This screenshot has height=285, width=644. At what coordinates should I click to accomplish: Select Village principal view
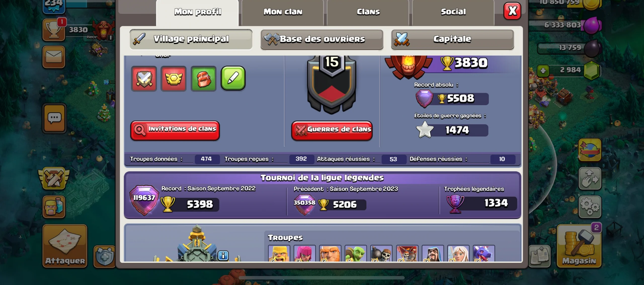click(191, 39)
